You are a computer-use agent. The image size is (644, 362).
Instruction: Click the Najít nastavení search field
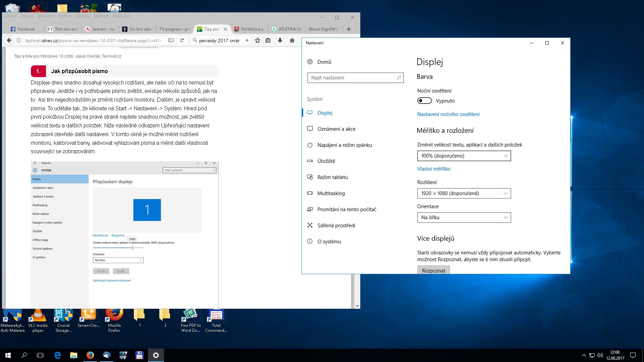(352, 78)
